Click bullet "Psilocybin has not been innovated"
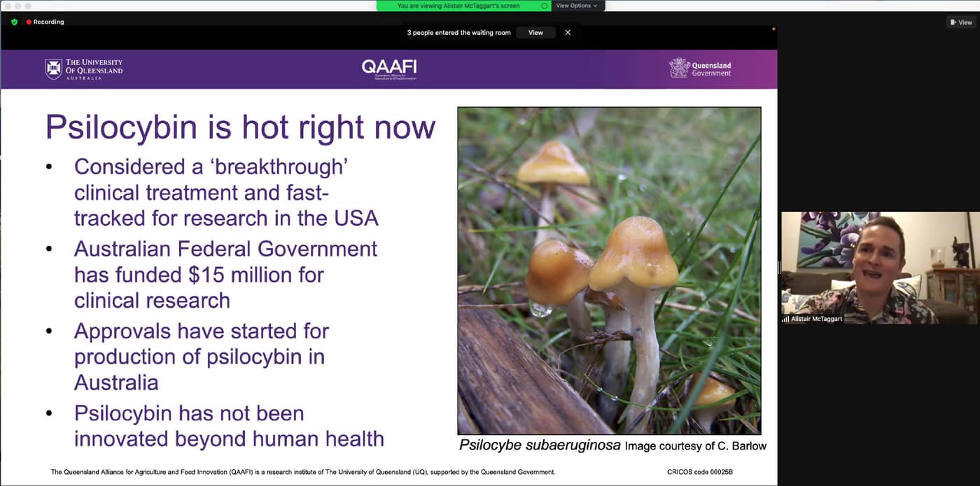The image size is (980, 486). tap(229, 426)
